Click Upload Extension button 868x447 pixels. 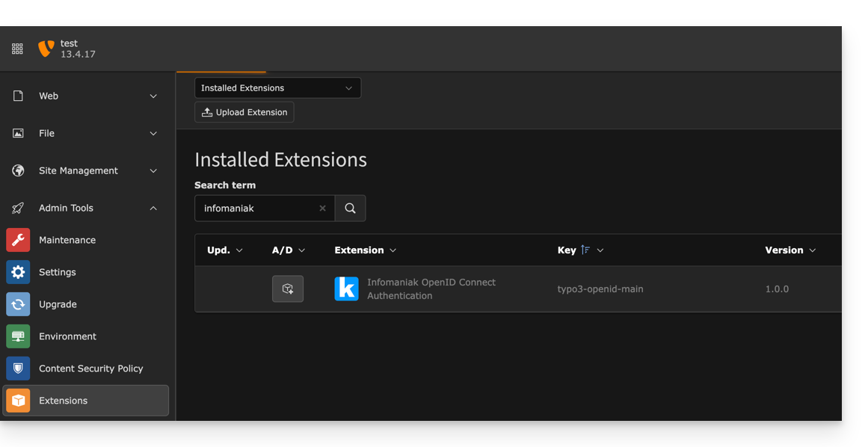click(244, 112)
